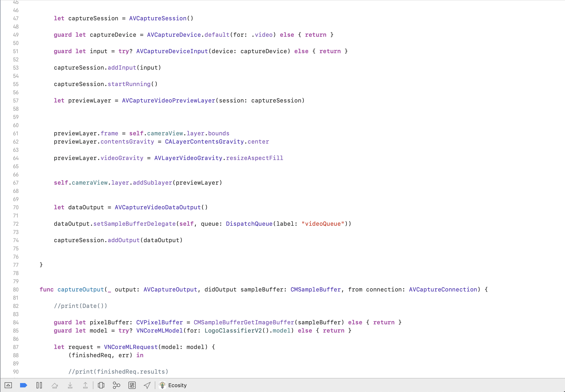Place cursor in the "videoQueue" string

[323, 224]
